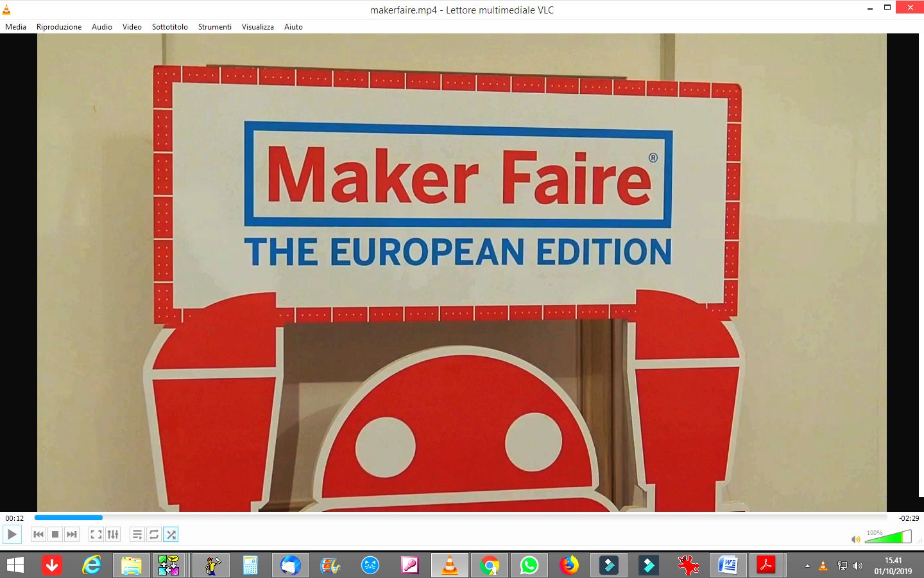The image size is (924, 578).
Task: Open the playlist view
Action: [x=137, y=534]
